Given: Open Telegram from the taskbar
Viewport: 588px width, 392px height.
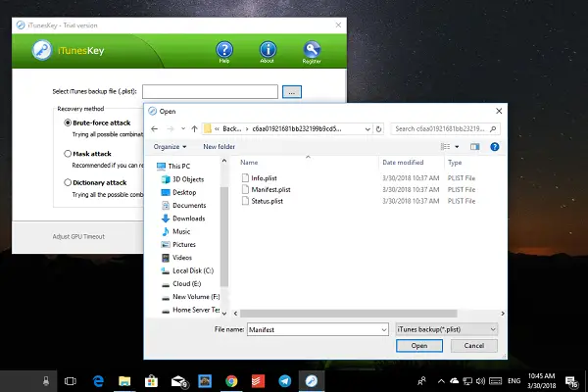Looking at the screenshot, I should 284,381.
